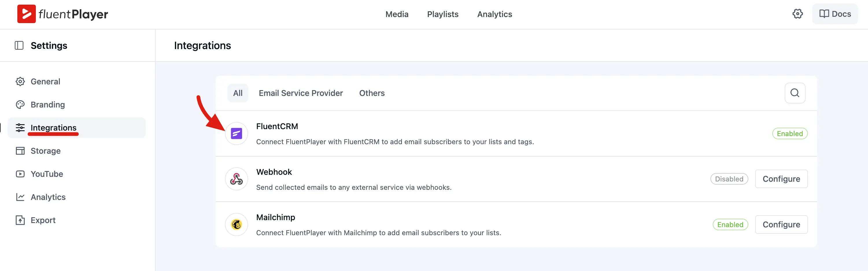Image resolution: width=868 pixels, height=271 pixels.
Task: Click the Branding palette icon
Action: click(x=20, y=105)
